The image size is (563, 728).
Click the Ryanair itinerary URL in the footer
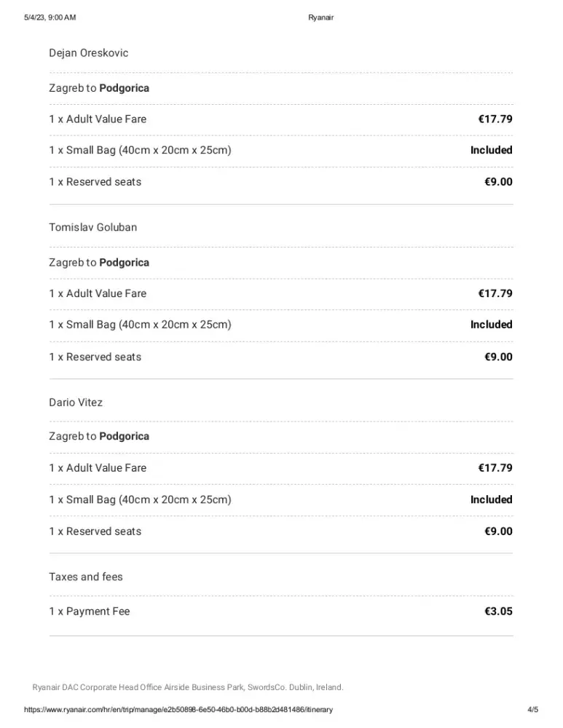[x=178, y=709]
